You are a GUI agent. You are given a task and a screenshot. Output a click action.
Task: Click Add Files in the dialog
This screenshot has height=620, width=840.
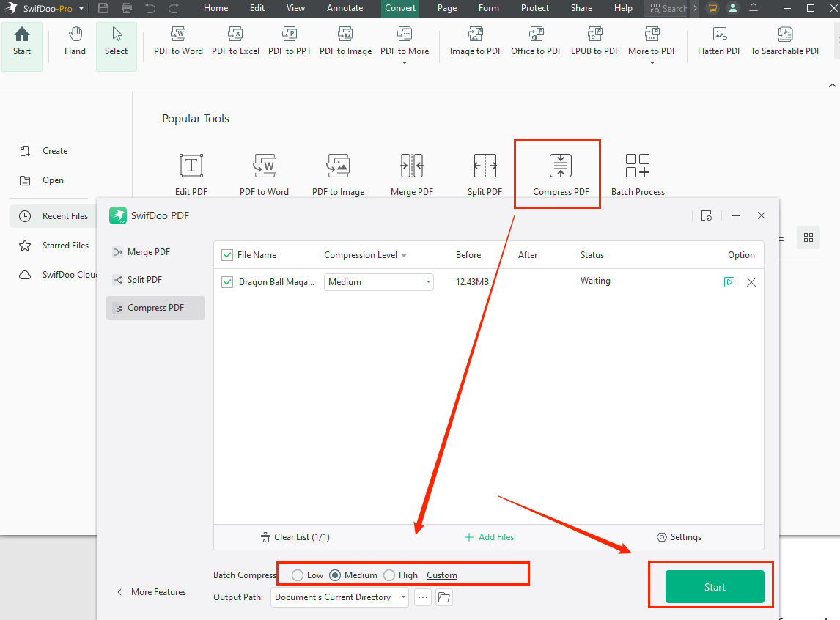489,537
